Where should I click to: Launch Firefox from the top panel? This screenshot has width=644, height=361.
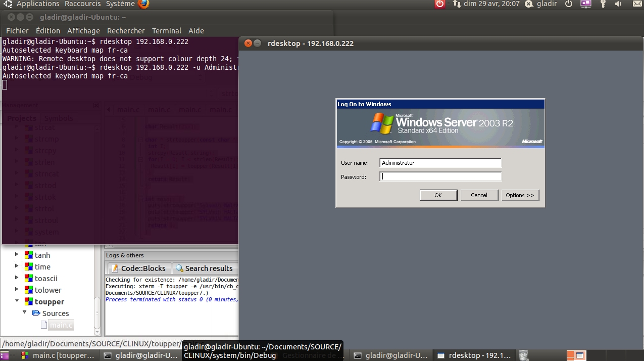pyautogui.click(x=143, y=4)
